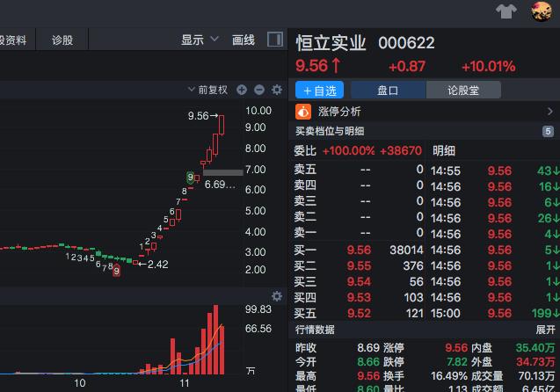The height and width of the screenshot is (392, 560).
Task: Open the skin theme shirt icon
Action: [x=506, y=11]
